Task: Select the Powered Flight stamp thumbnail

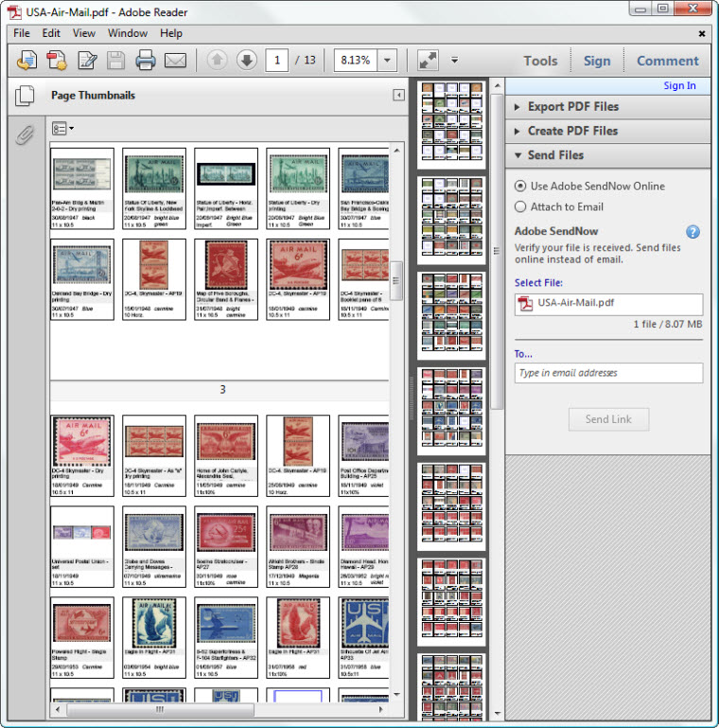Action: click(82, 638)
